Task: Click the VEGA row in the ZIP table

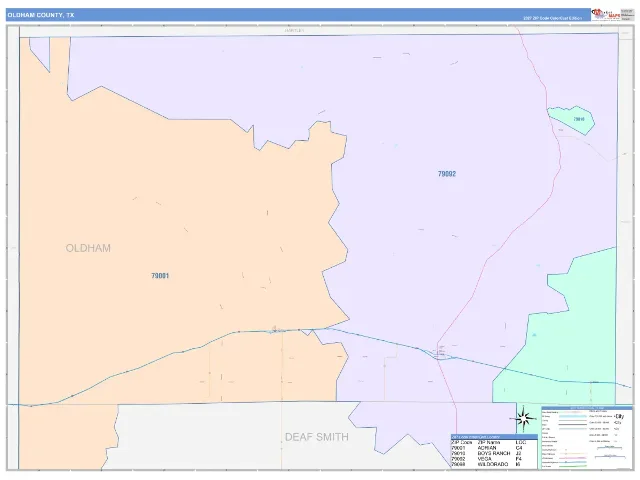Action: [x=489, y=459]
